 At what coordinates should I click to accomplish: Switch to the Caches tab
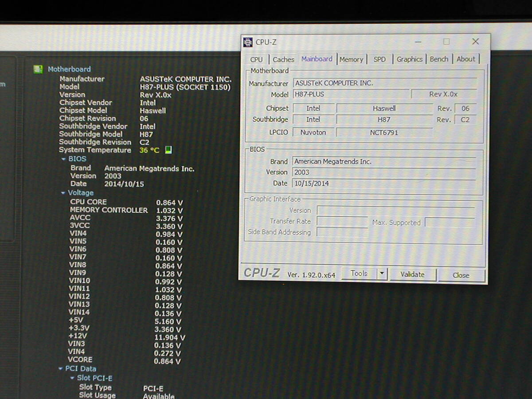tap(283, 59)
